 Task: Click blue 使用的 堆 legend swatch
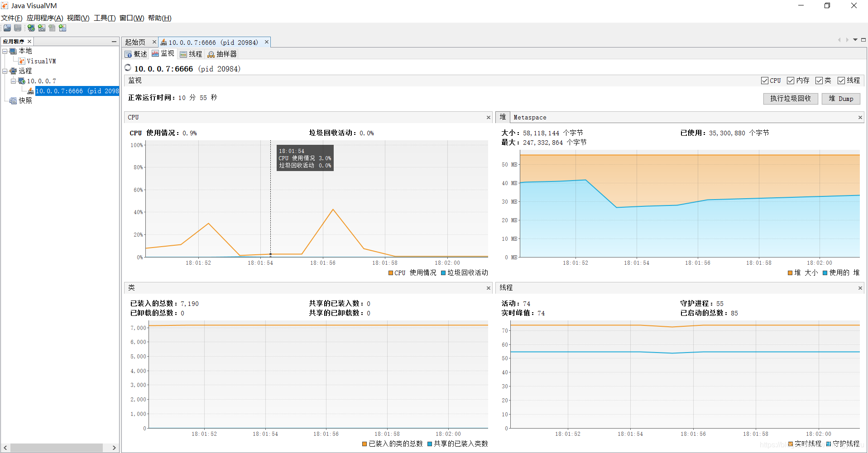[x=825, y=273]
